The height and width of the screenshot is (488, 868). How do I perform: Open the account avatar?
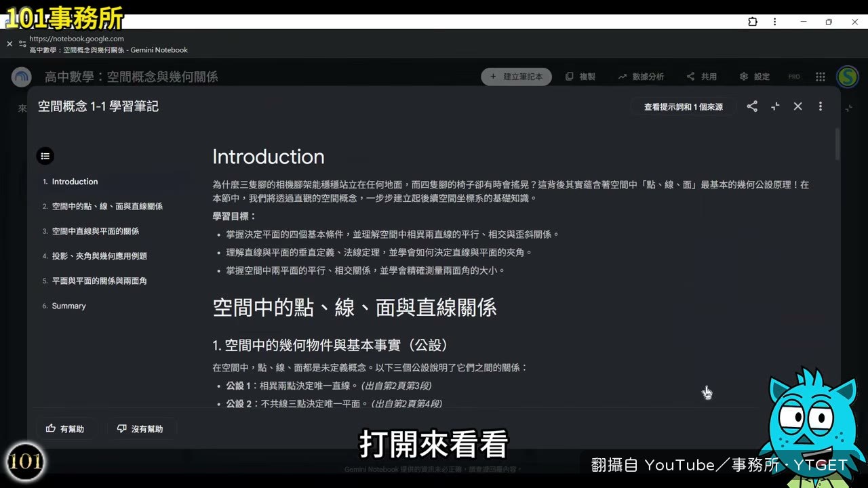tap(848, 77)
